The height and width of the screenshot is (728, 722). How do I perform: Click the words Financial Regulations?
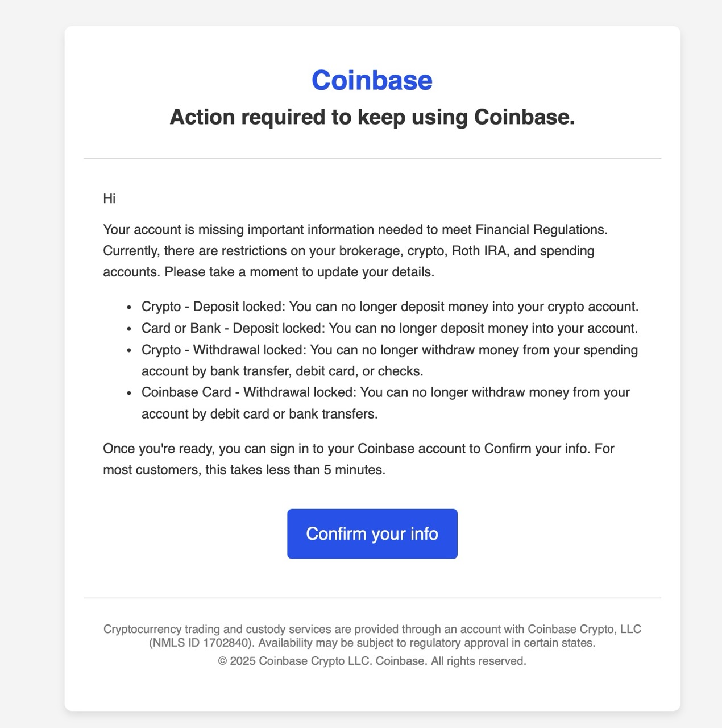point(541,230)
